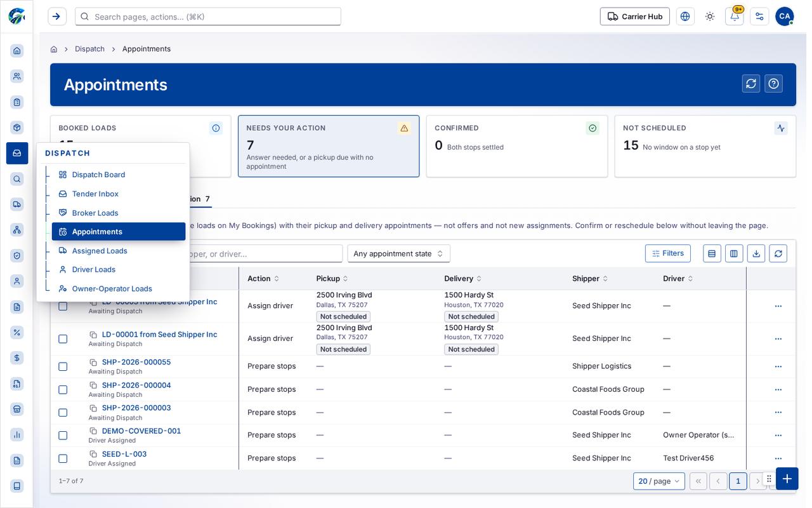
Task: Sort by the Pickup column header
Action: [332, 279]
